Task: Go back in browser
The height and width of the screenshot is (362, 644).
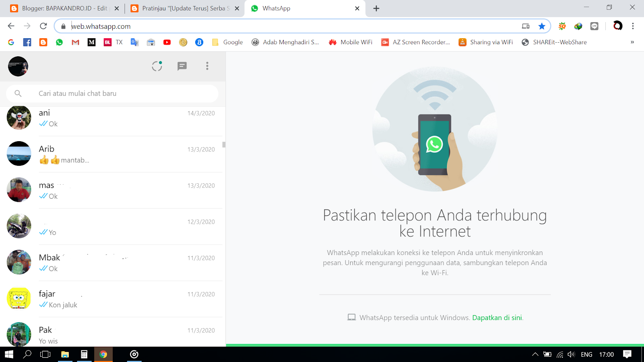Action: coord(11,26)
